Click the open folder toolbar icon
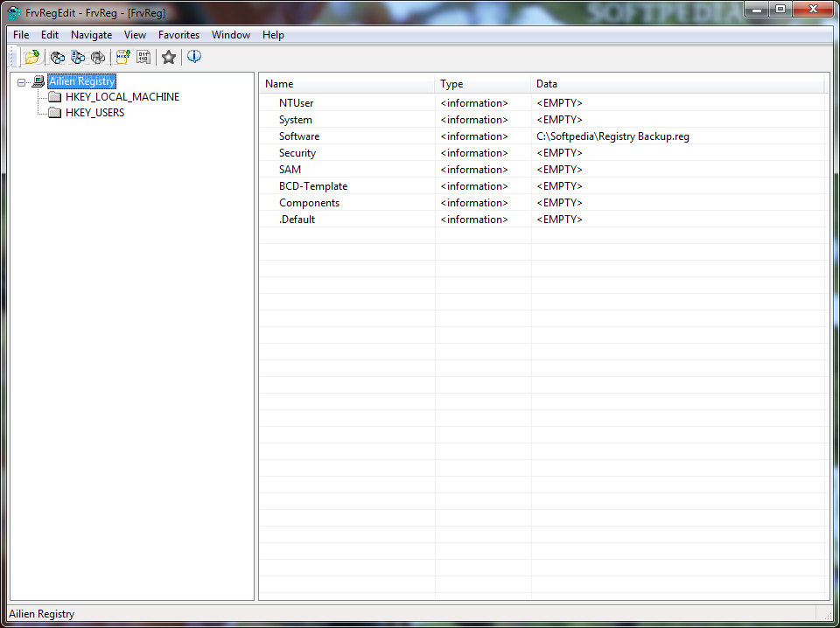This screenshot has width=840, height=628. [x=32, y=57]
